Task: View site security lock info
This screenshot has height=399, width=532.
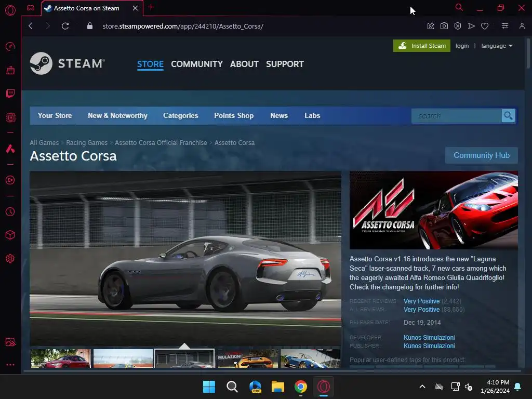Action: tap(89, 26)
